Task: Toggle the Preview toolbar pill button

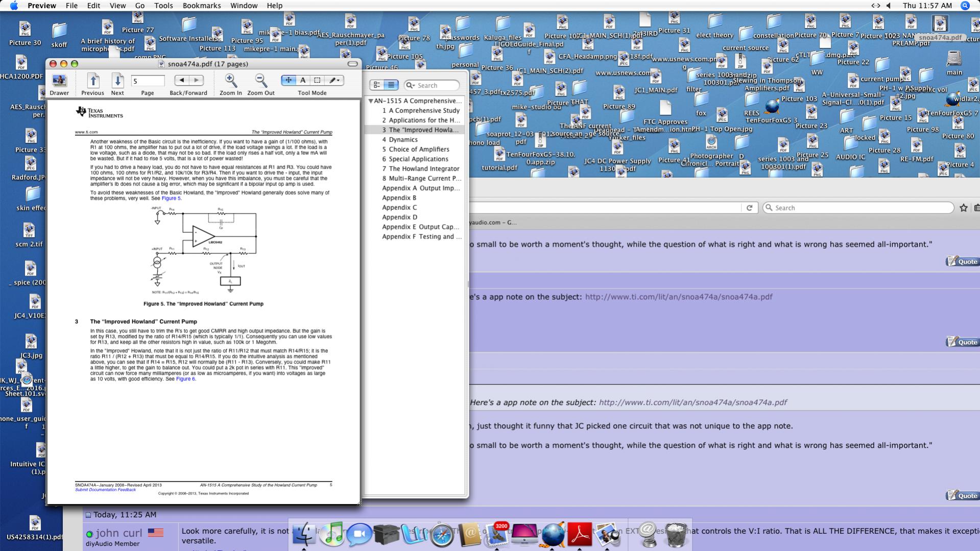Action: tap(352, 64)
